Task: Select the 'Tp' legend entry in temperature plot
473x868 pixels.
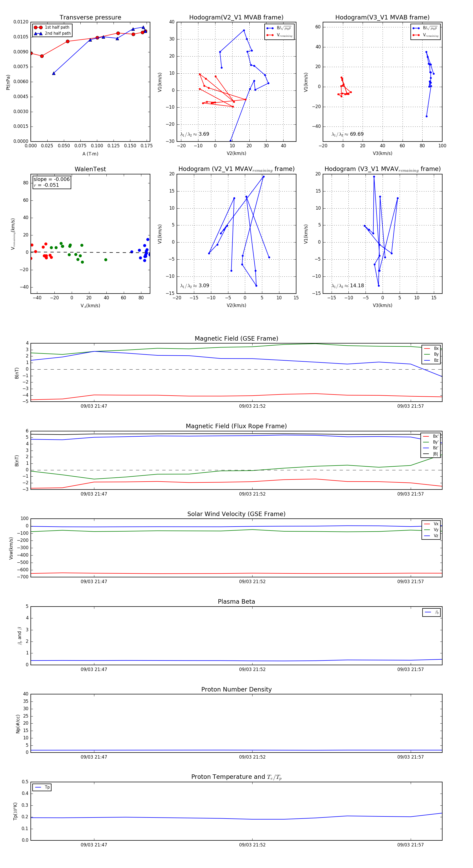Action: 42,787
